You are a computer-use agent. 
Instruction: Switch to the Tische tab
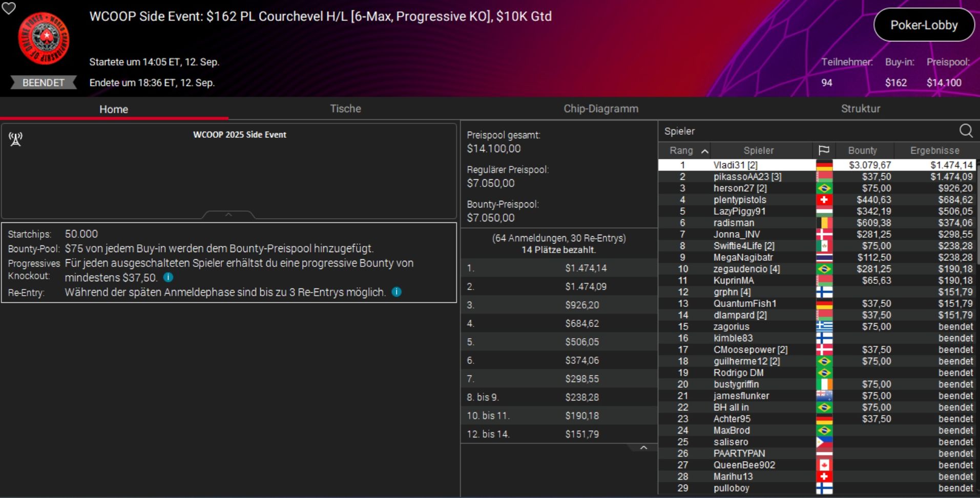345,109
